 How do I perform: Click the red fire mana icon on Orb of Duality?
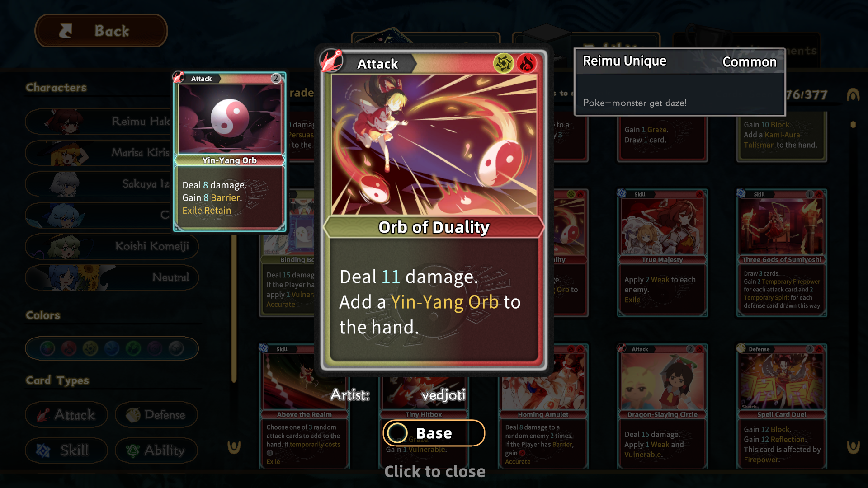pos(526,64)
